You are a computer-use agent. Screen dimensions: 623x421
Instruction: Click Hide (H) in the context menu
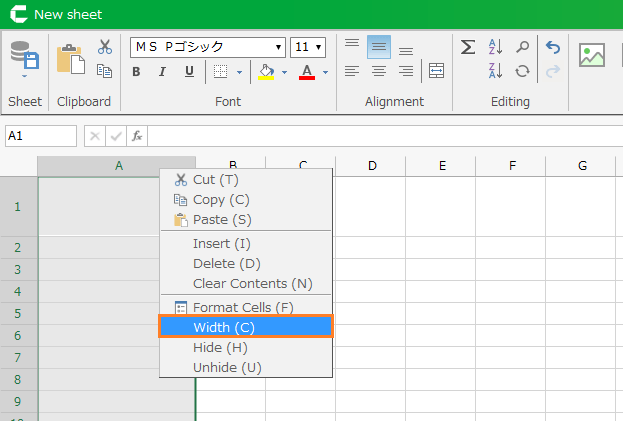pyautogui.click(x=220, y=347)
